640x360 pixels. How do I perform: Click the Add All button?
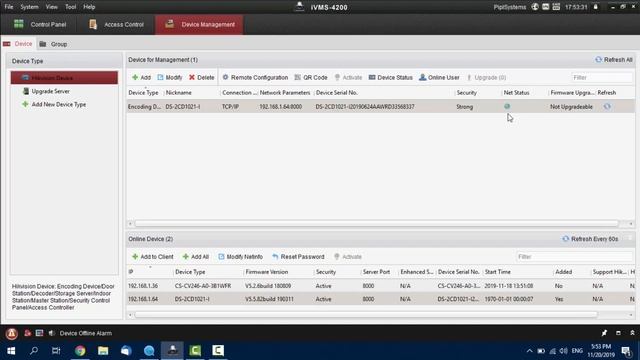196,257
